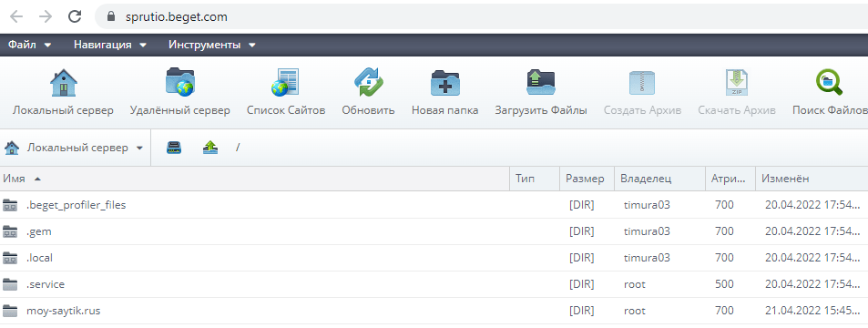Image resolution: width=868 pixels, height=328 pixels.
Task: Sort by the Имя column header
Action: 254,179
